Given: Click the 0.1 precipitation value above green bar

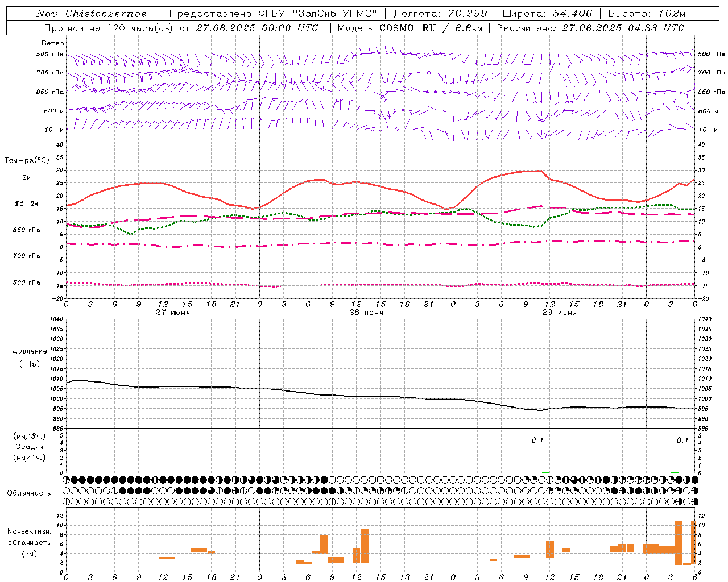Looking at the screenshot, I should click(x=537, y=440).
